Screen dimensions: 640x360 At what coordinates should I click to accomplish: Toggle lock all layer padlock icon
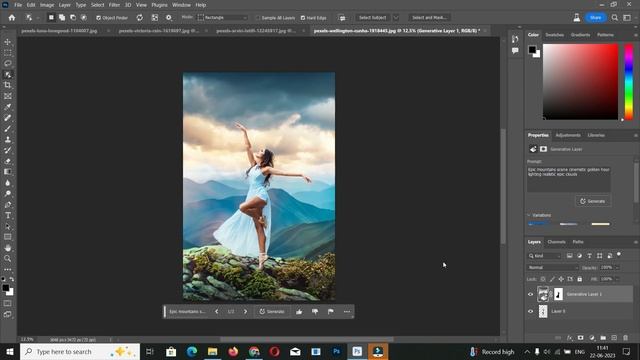click(x=580, y=279)
